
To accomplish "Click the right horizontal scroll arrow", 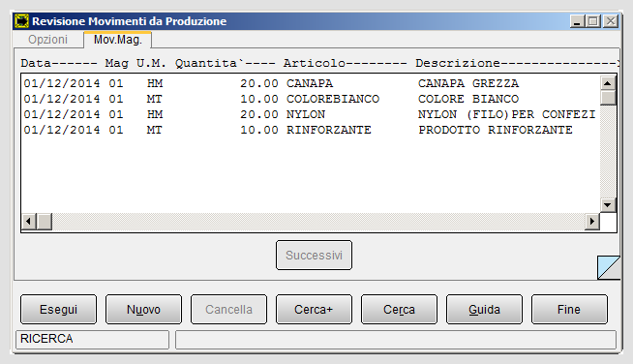I will point(592,222).
